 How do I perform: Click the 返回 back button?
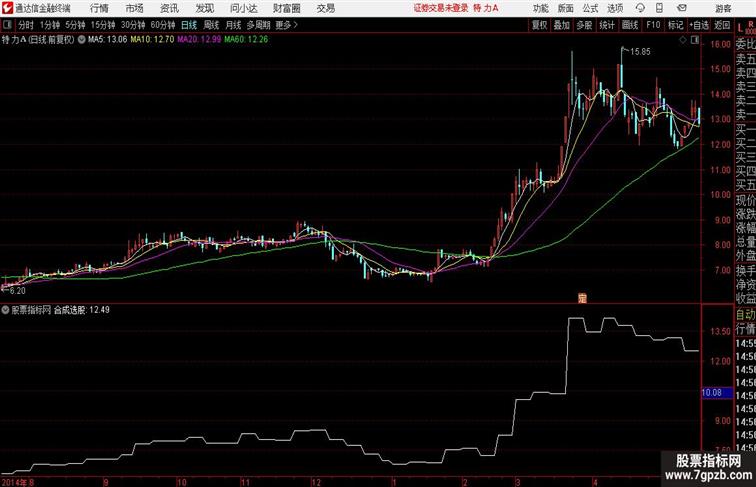point(722,25)
